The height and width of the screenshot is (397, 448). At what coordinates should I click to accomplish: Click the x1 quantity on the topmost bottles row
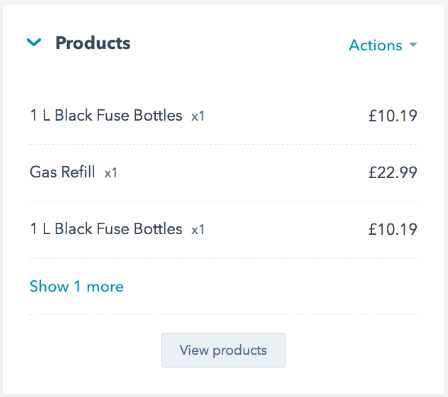198,116
